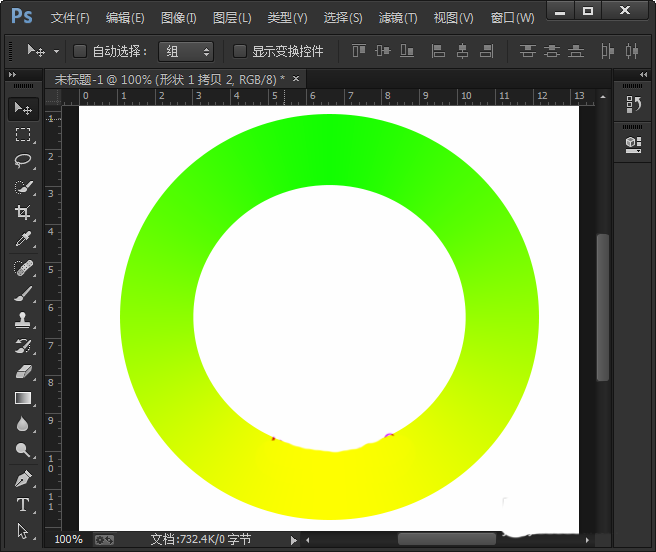Expand the status bar info arrow
Image resolution: width=656 pixels, height=552 pixels.
[294, 540]
